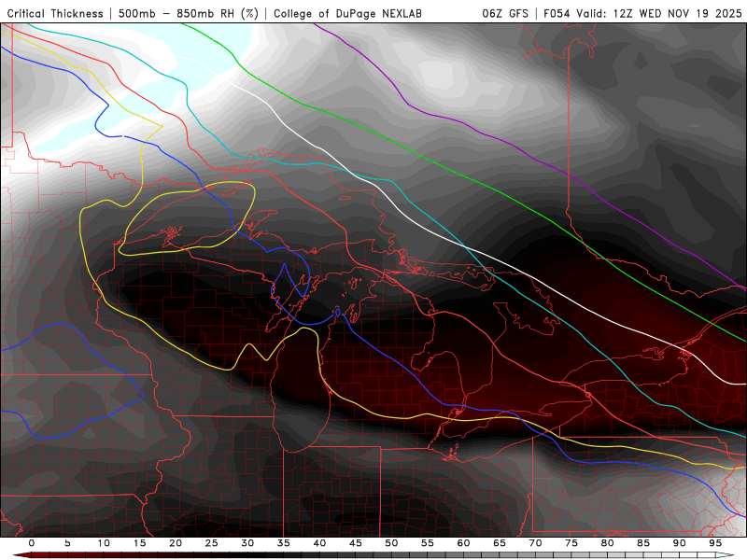Click the "0" label on the color scale
This screenshot has height=560, width=747.
(x=32, y=543)
